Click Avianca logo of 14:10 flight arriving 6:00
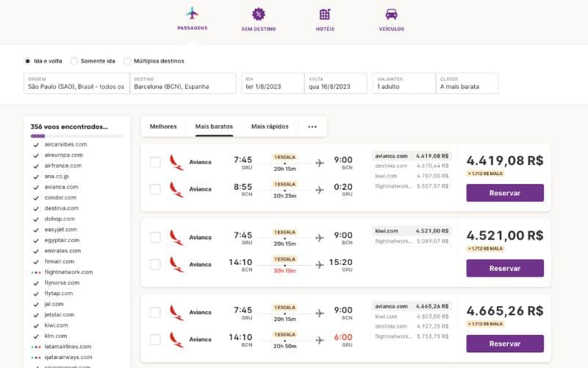The width and height of the screenshot is (588, 368). [176, 339]
